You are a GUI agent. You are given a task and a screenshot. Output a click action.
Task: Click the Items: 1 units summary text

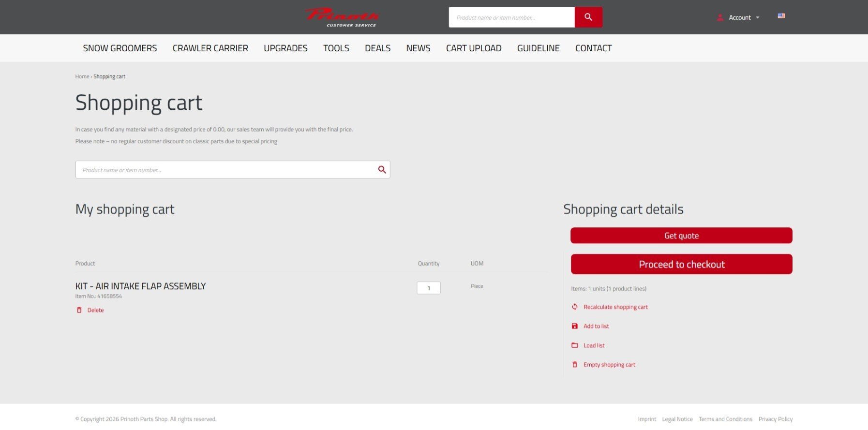(x=609, y=288)
